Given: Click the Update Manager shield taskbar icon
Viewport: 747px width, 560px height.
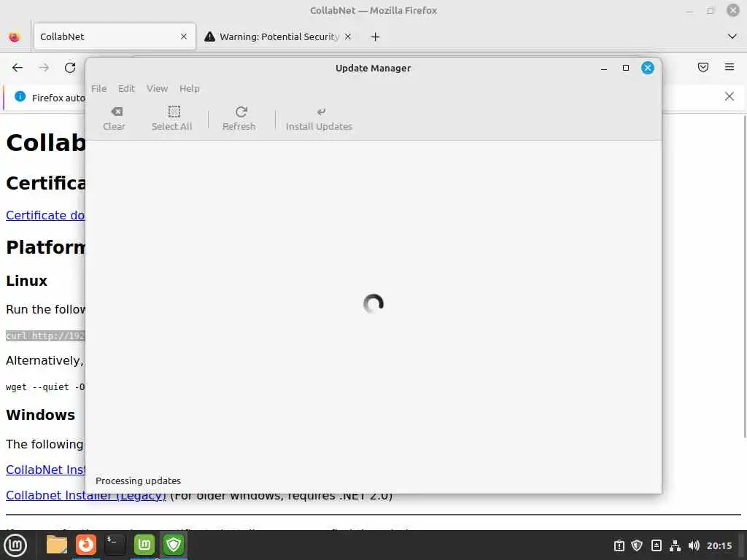Looking at the screenshot, I should click(x=174, y=545).
